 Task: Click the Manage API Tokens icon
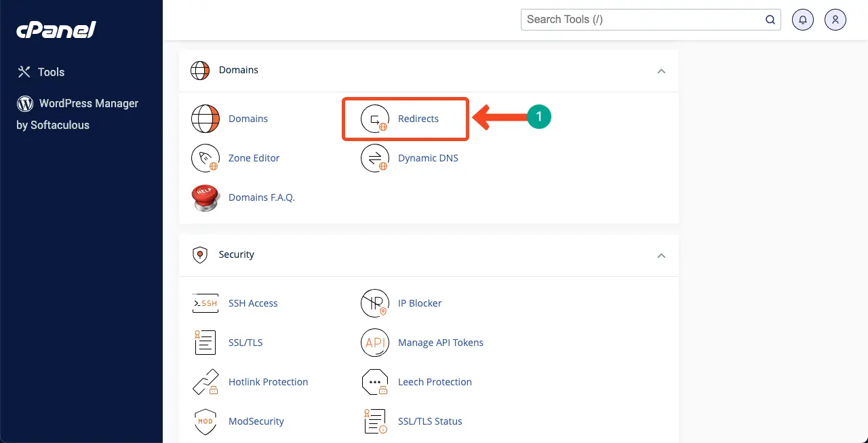click(x=375, y=343)
